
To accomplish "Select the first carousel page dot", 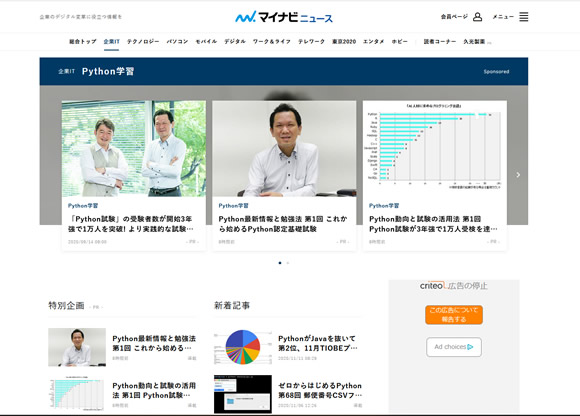I will 280,263.
